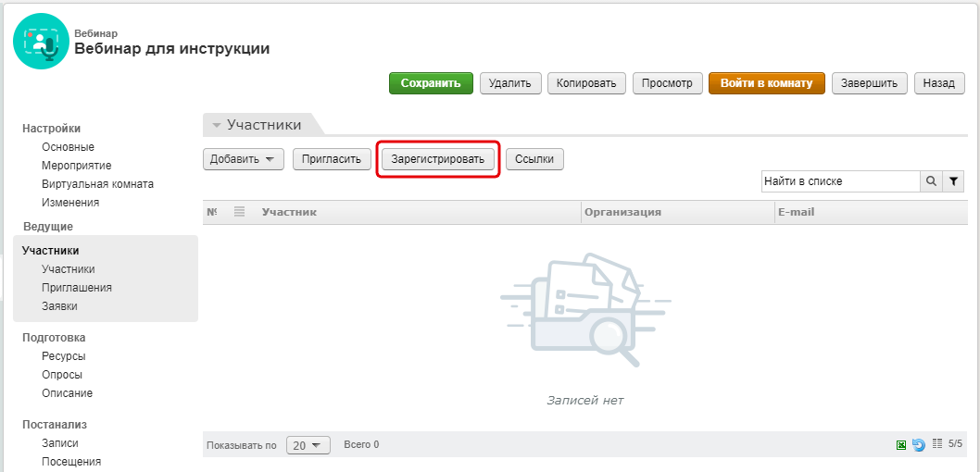Open Основные settings in sidebar
Screen dimensions: 980x472
pos(69,147)
